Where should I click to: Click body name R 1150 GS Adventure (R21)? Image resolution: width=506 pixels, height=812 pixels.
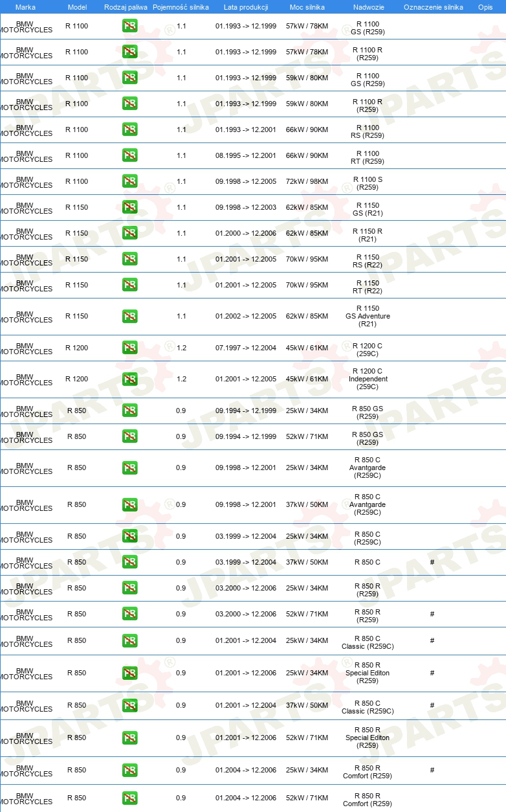[x=368, y=316]
